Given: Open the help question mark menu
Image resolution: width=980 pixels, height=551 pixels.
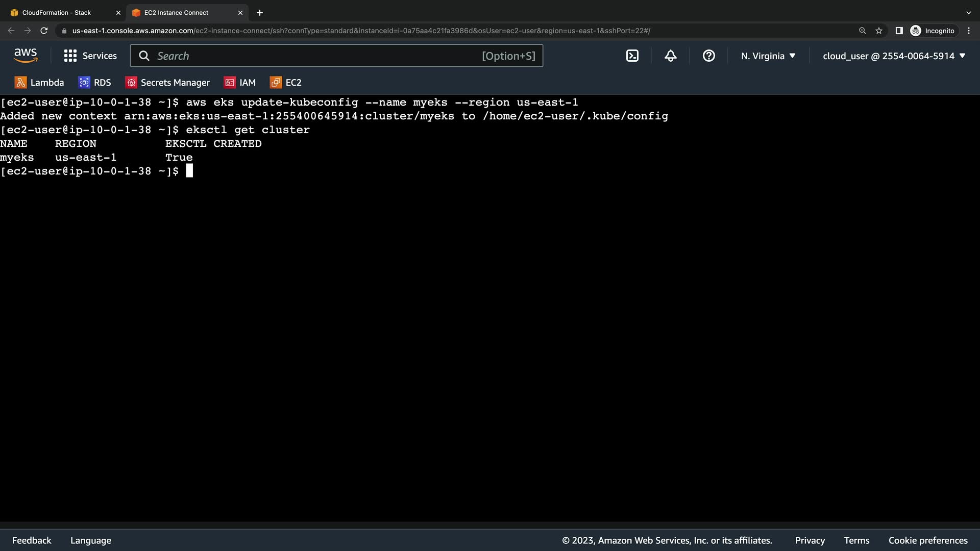Looking at the screenshot, I should [708, 56].
